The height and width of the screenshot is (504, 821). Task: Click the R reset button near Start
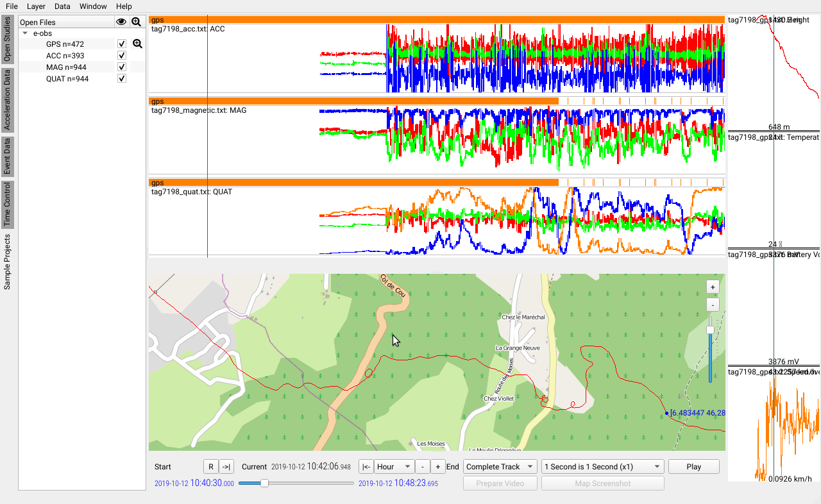[210, 467]
